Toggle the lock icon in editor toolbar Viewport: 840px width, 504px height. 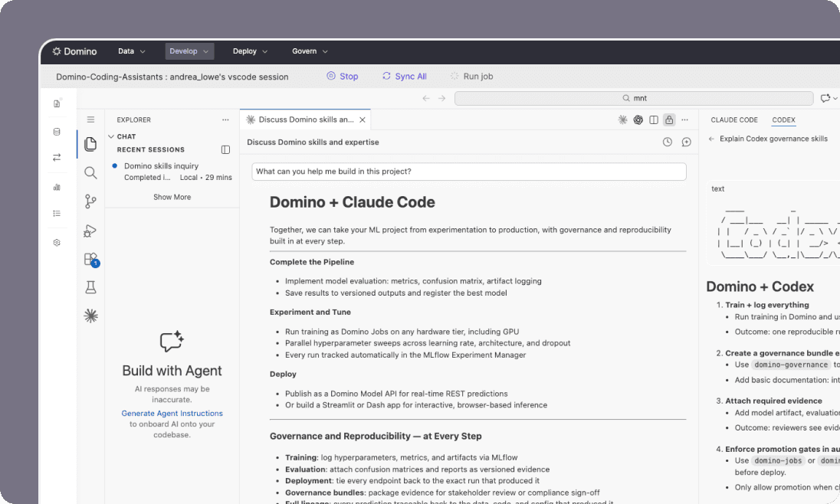(x=669, y=120)
